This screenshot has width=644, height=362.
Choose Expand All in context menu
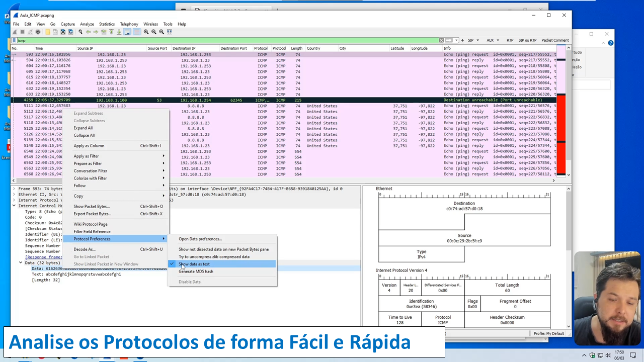click(x=115, y=128)
